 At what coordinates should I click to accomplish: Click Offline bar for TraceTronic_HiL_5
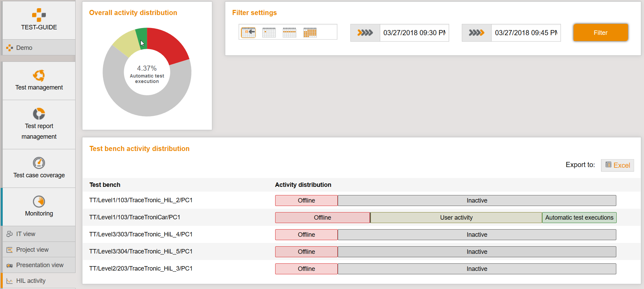click(306, 252)
